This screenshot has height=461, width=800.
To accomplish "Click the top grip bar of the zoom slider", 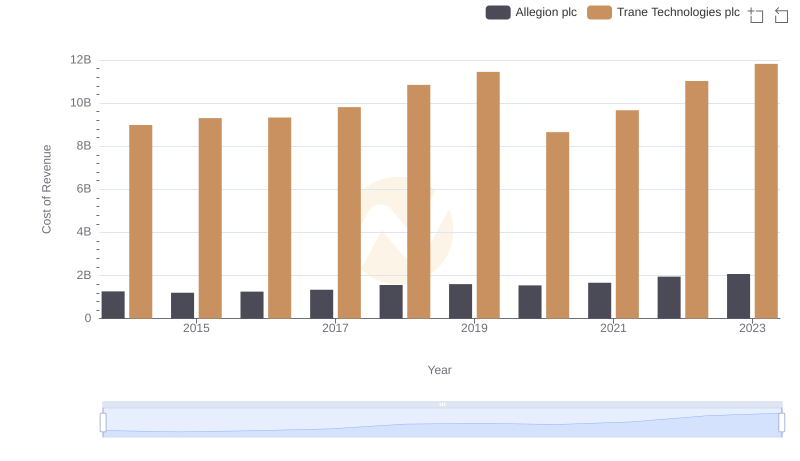I will tap(442, 404).
